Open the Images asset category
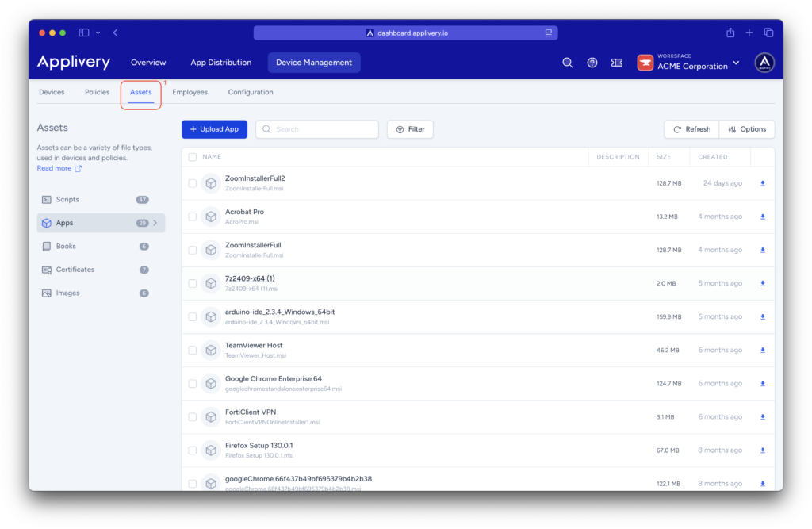This screenshot has width=812, height=529. point(101,293)
